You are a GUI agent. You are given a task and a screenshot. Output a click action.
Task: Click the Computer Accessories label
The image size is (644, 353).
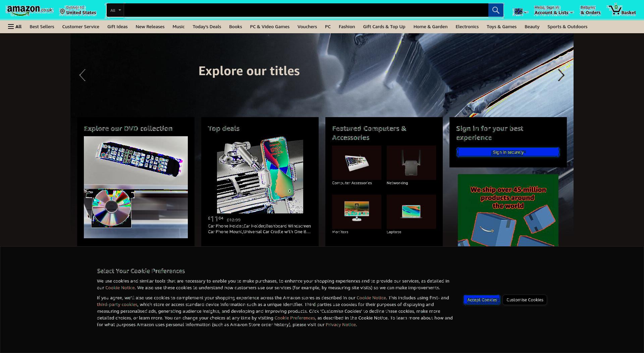[x=352, y=183]
